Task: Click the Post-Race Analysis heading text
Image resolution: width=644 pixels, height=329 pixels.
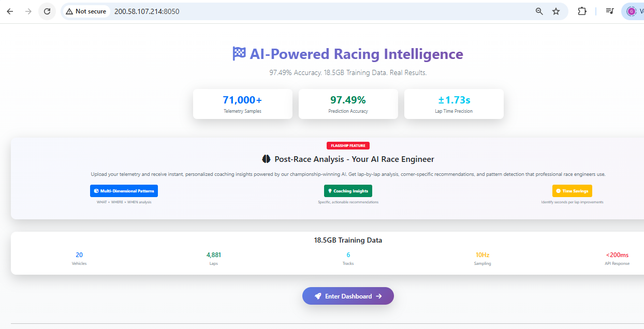Action: point(354,159)
